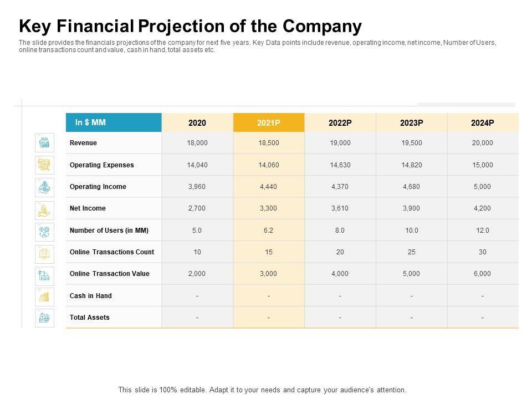Screen dimensions: 532x399
Task: Click the 'Online Transaction Value' row label
Action: pyautogui.click(x=110, y=274)
